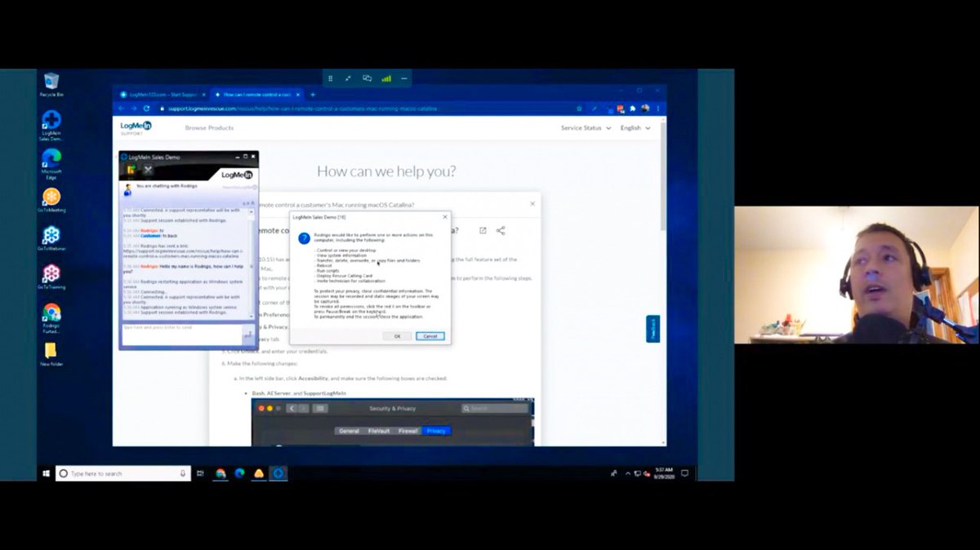Show hidden system tray icons
Image resolution: width=980 pixels, height=550 pixels.
(x=628, y=473)
